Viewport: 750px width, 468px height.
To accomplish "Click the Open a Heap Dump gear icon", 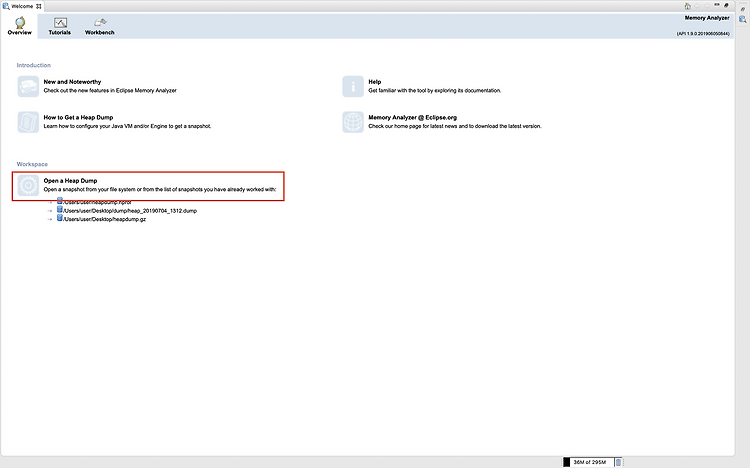I will click(28, 185).
